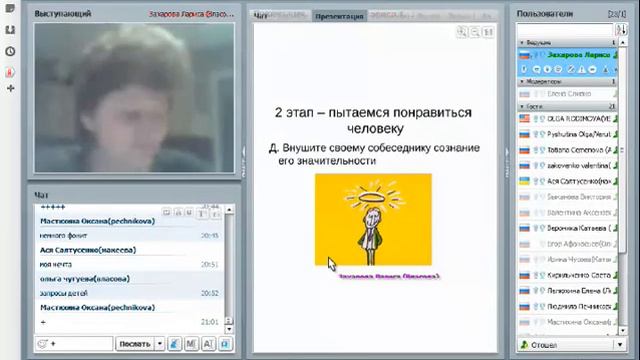Click the Ukrainian flag next to Ася Салтусенко
The width and height of the screenshot is (640, 360).
[x=524, y=181]
